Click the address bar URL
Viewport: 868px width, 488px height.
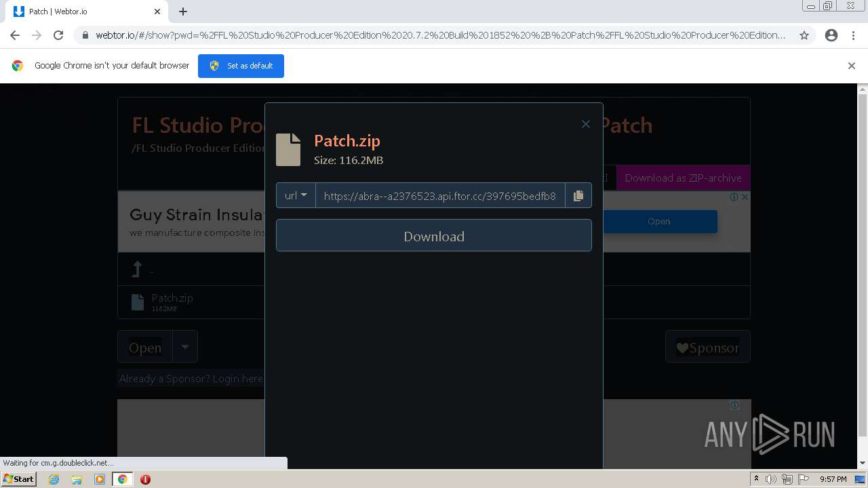click(440, 35)
